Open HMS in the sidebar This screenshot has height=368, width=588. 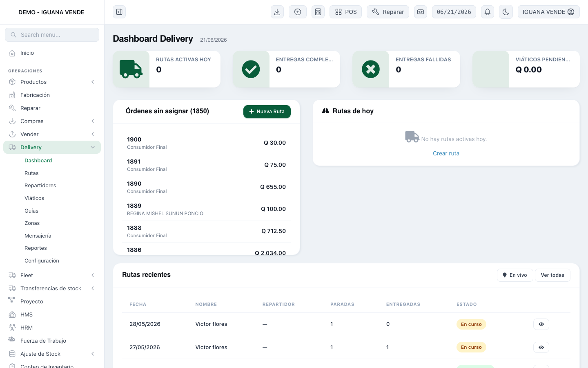[52, 314]
